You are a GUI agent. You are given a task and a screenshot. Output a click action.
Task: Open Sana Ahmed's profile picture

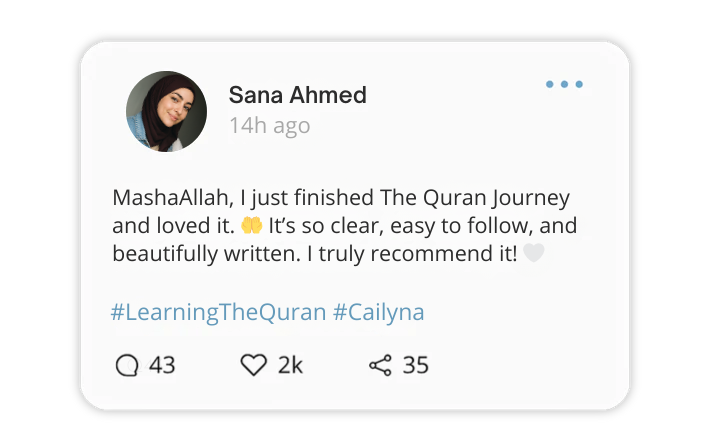pos(166,111)
